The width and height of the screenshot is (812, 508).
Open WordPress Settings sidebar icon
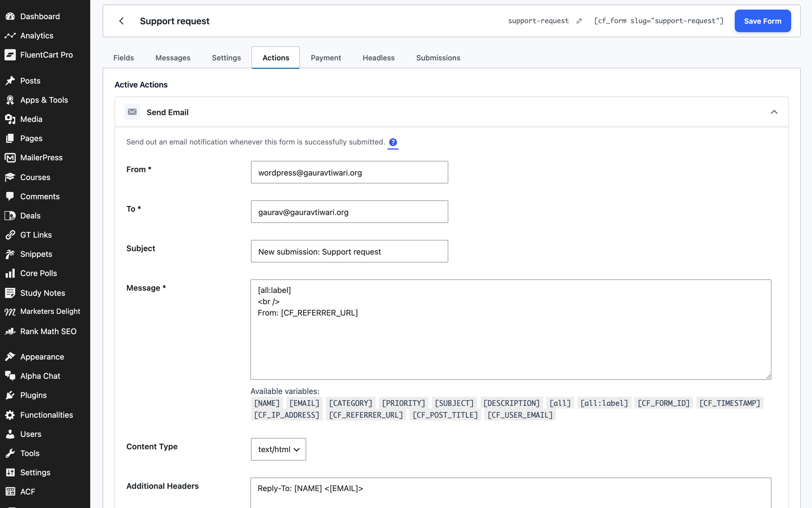(x=10, y=472)
